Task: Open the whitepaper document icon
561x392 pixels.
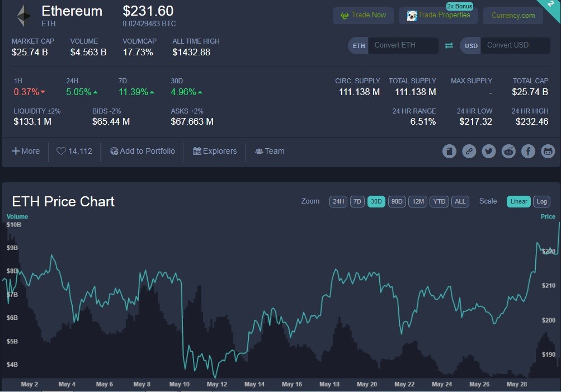Action: [x=449, y=152]
